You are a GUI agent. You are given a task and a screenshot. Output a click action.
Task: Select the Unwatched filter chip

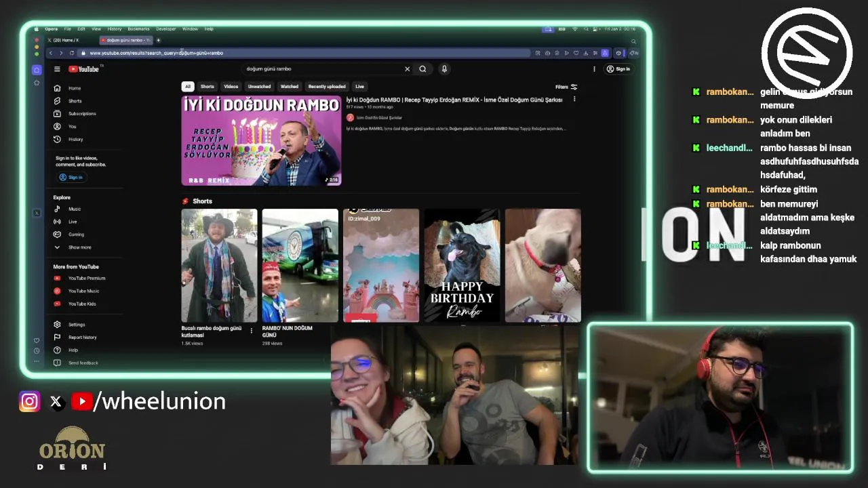tap(259, 87)
